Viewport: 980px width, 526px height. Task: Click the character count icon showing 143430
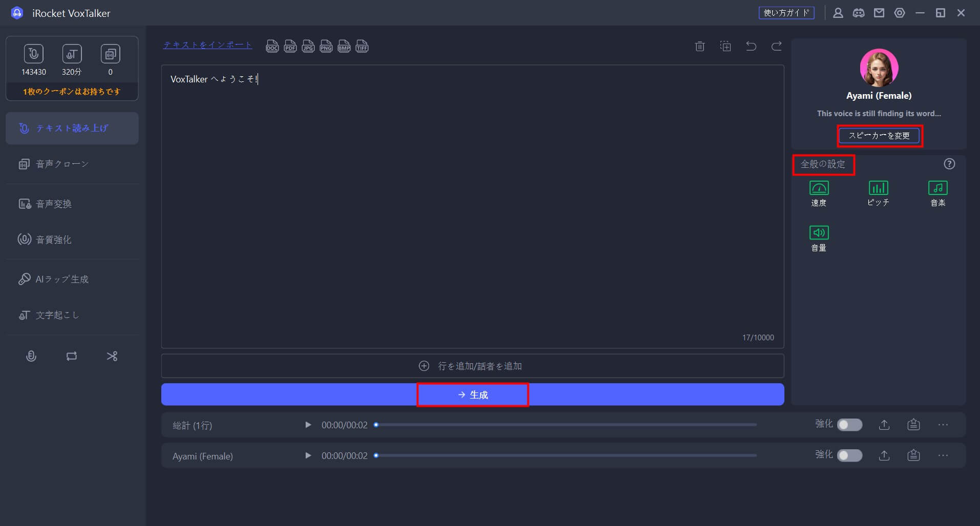point(34,54)
